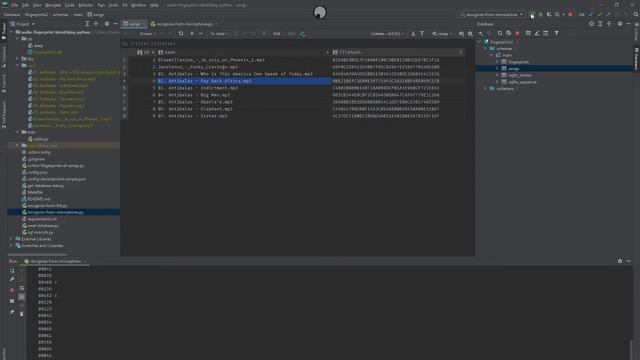Screen dimensions: 640x360
Task: Click the filter criteria input field
Action: (x=298, y=43)
